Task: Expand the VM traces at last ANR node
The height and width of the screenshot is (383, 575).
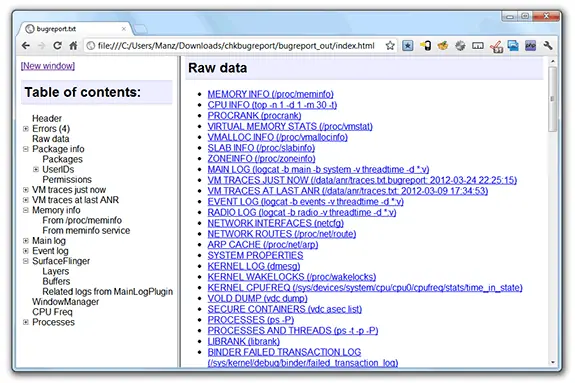Action: (26, 200)
